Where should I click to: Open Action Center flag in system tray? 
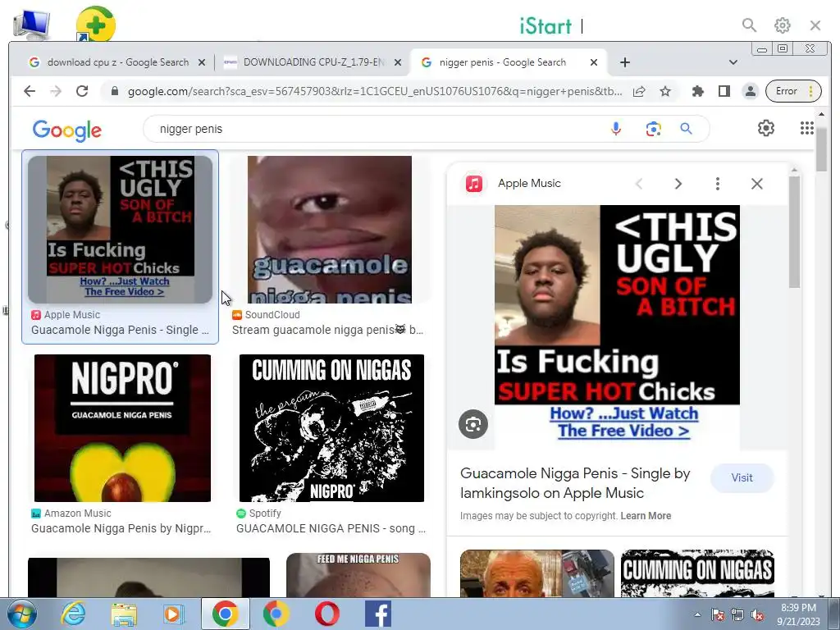pyautogui.click(x=718, y=614)
